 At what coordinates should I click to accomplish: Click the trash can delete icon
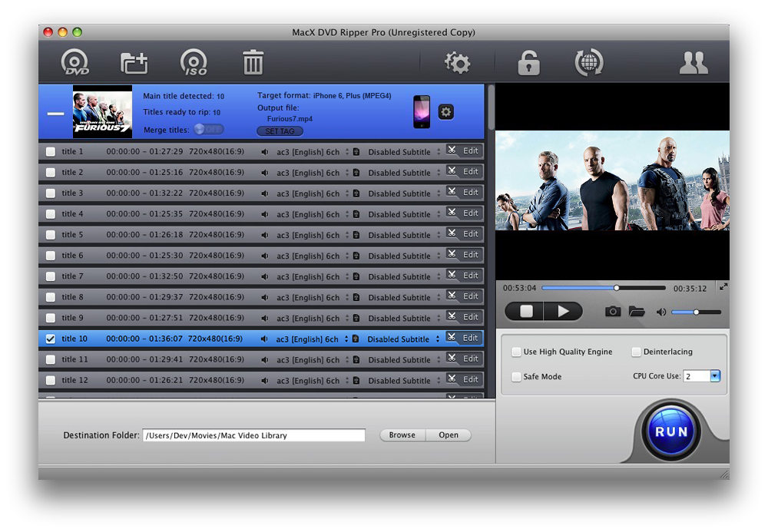click(253, 62)
